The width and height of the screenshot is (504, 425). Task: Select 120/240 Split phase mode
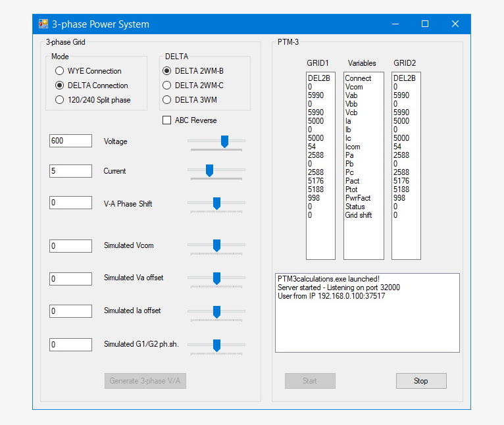click(93, 99)
